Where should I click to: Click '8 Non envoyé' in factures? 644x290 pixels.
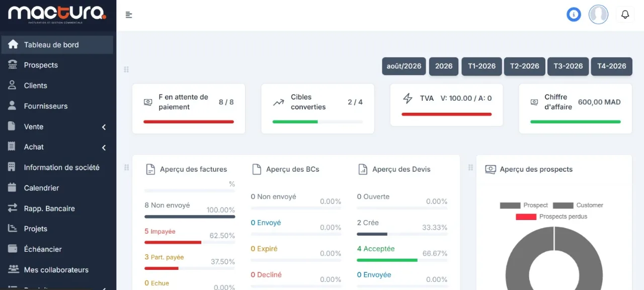(x=167, y=205)
